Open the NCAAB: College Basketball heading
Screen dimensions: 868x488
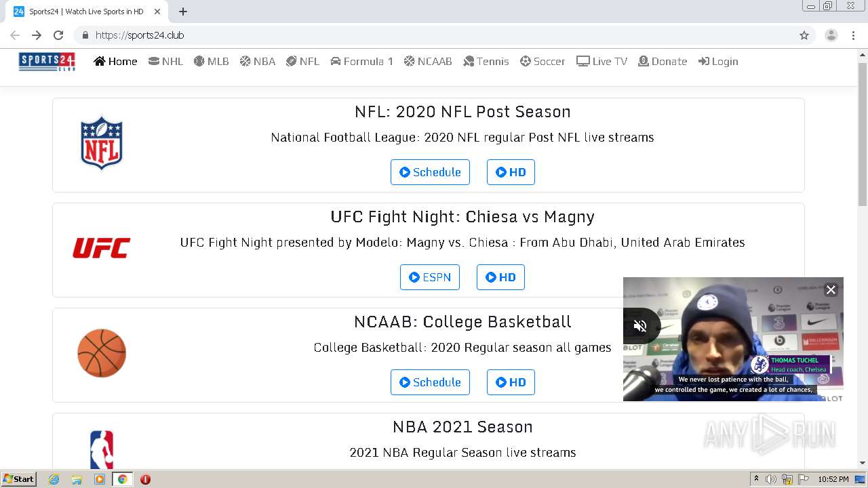click(462, 322)
